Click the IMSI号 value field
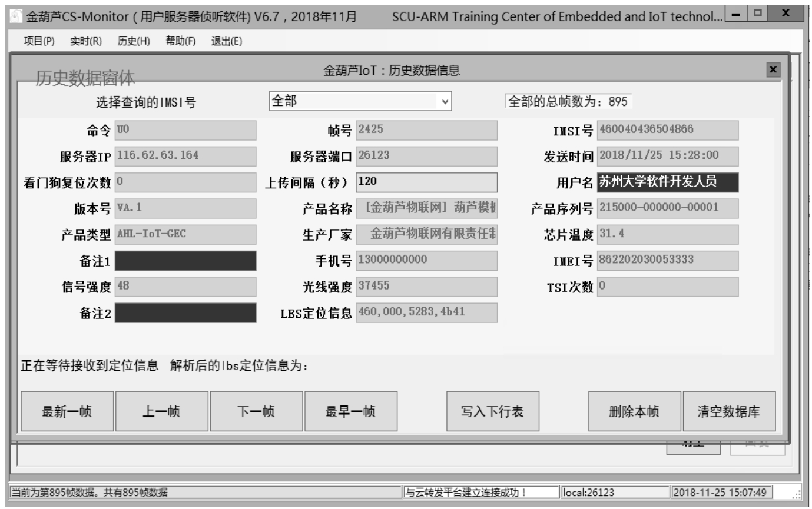 tap(668, 130)
